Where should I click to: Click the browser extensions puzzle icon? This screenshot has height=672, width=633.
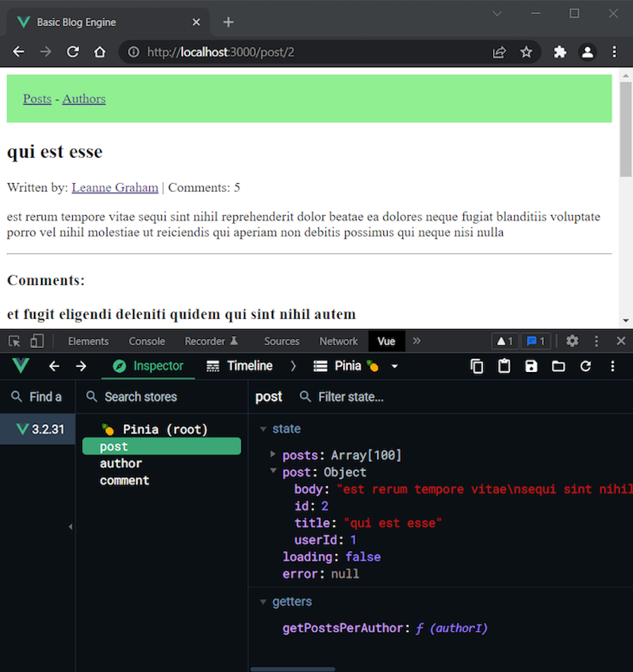coord(559,52)
